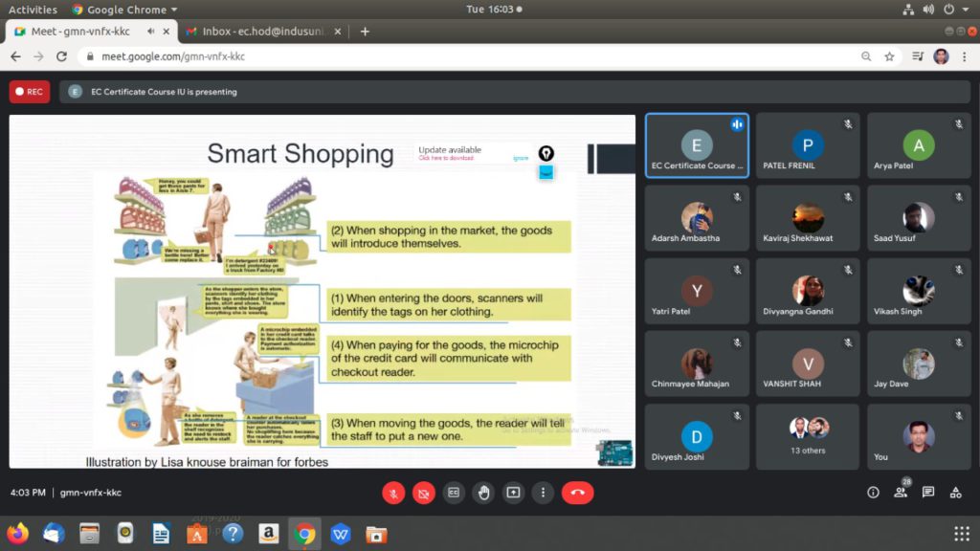
Task: Open the system power menu arrow
Action: click(x=967, y=10)
